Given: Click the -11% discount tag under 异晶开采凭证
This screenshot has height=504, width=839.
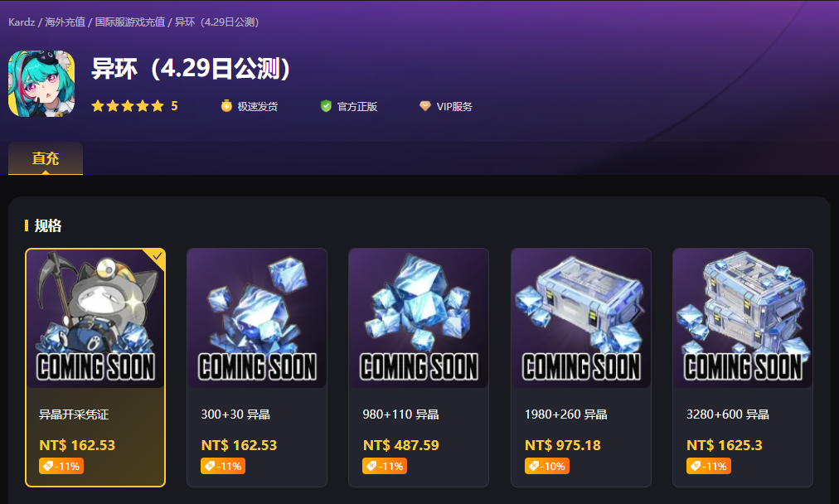Looking at the screenshot, I should [x=61, y=466].
